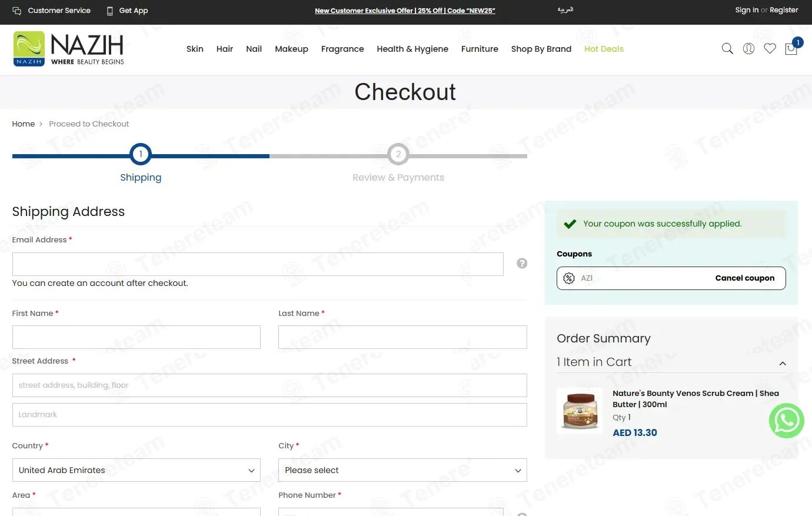Click the Review & Payments step label
The image size is (812, 516).
coord(398,178)
